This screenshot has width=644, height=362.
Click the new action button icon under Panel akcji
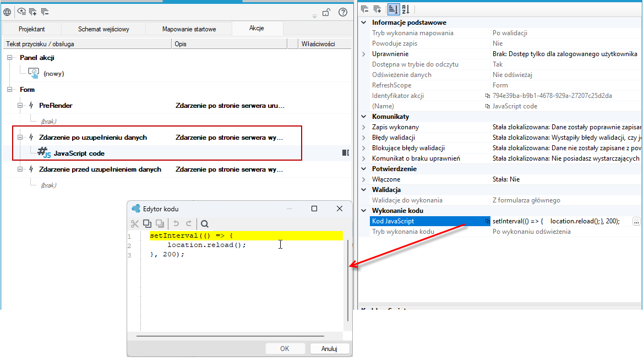point(34,74)
